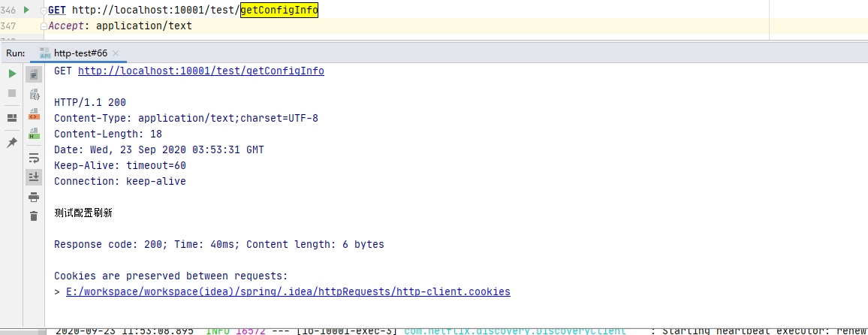The width and height of the screenshot is (868, 335).
Task: Click highlighted getConfigInfo text in editor
Action: 279,10
